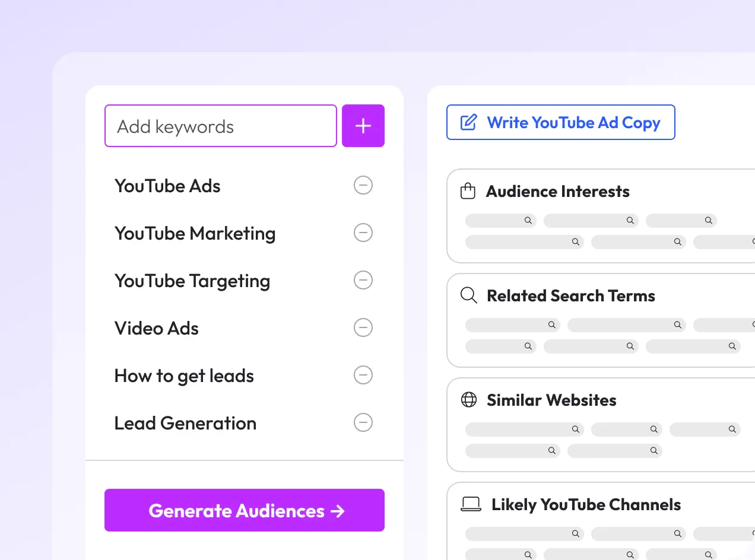Click the Generate Audiences button
Screen dimensions: 755x560
click(x=244, y=510)
